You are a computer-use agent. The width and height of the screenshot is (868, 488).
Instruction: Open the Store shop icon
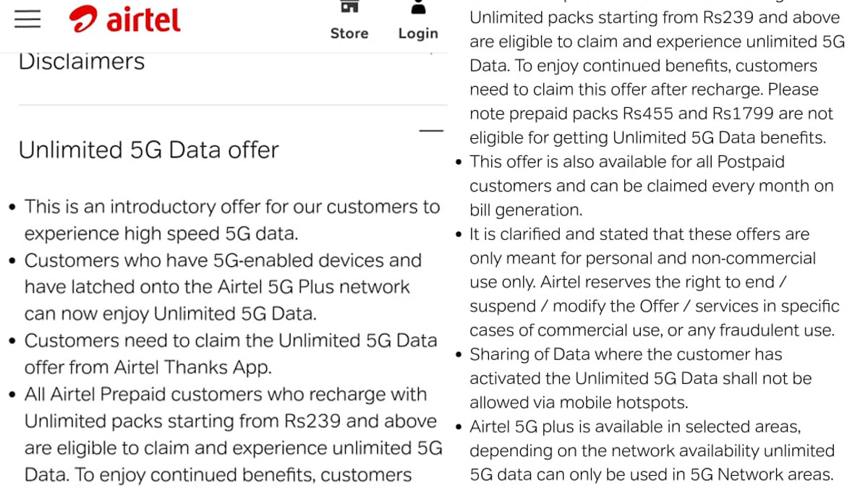[x=349, y=7]
